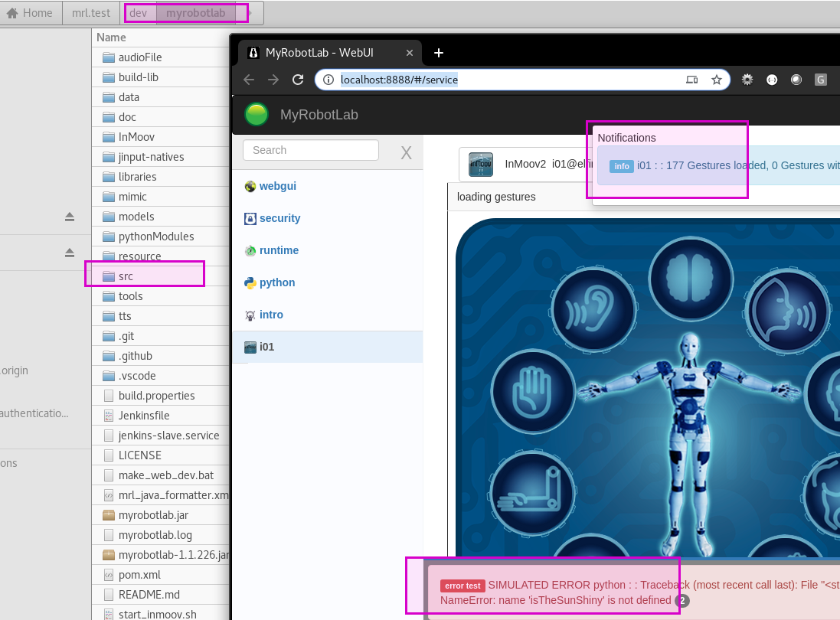This screenshot has width=840, height=620.
Task: Click the device cast icon in address bar
Action: (691, 80)
